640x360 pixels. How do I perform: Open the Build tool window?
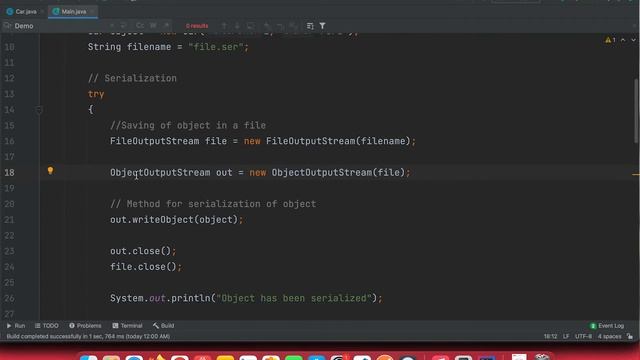(163, 326)
